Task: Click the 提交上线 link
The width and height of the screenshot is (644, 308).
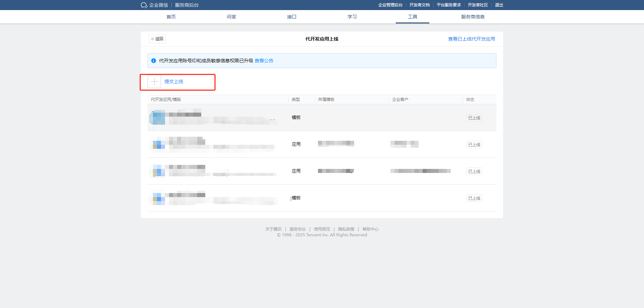Action: [x=174, y=81]
